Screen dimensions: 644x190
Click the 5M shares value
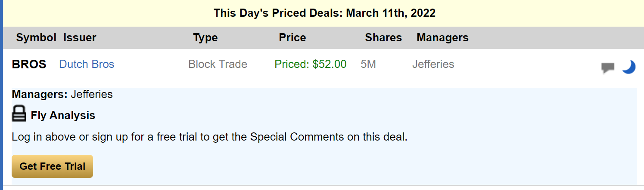click(368, 64)
